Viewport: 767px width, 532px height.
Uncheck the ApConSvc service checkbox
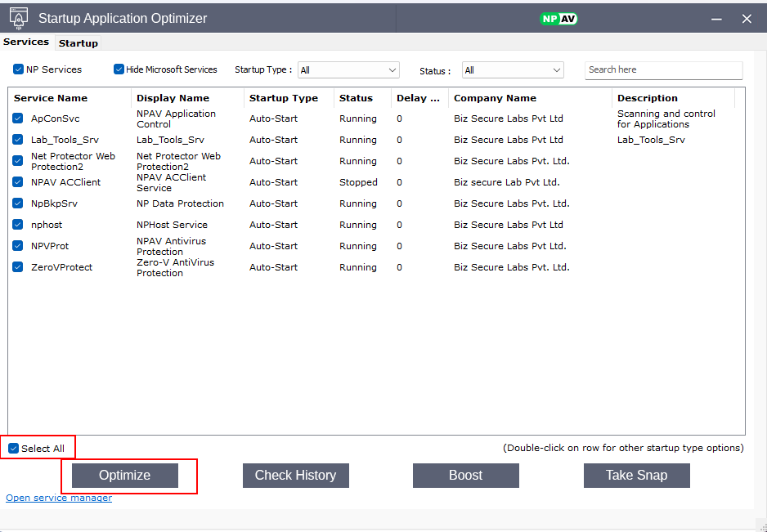click(18, 118)
